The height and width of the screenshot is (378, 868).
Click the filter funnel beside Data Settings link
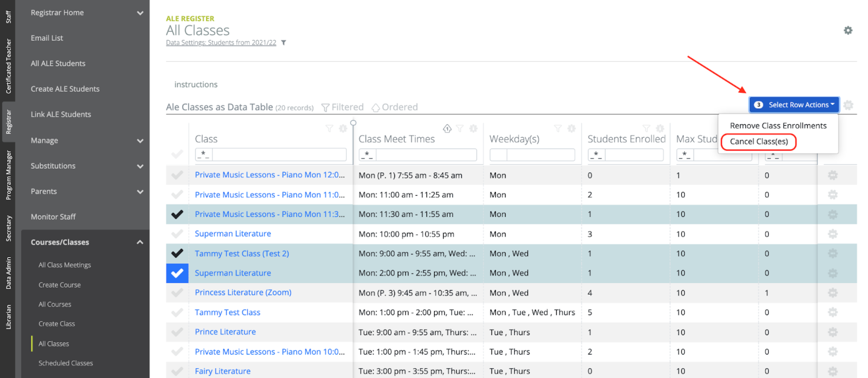(x=284, y=43)
